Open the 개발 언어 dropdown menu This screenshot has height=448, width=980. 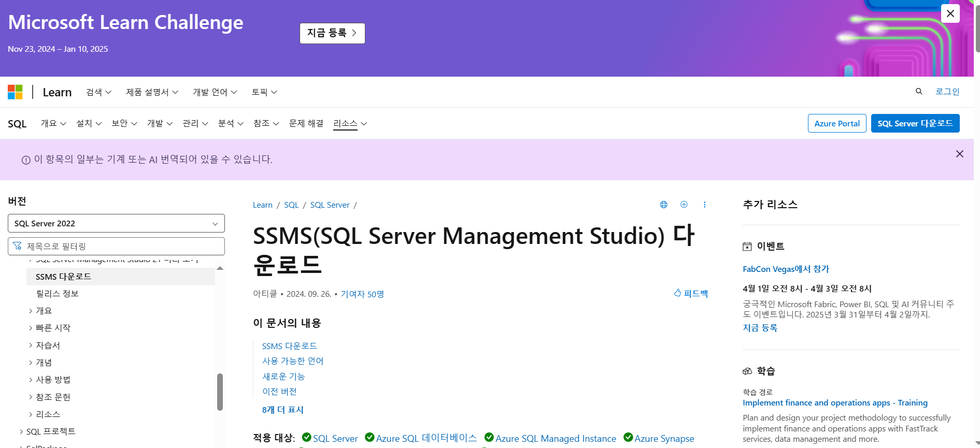tap(215, 92)
